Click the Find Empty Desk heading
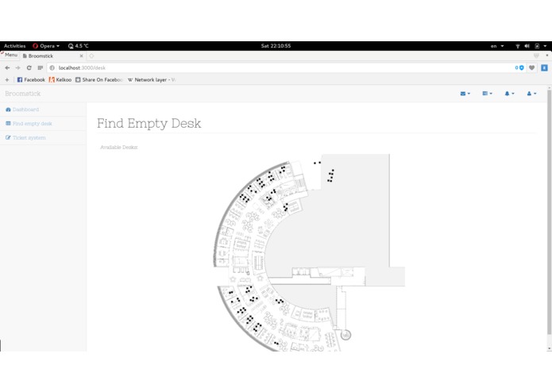 point(149,124)
